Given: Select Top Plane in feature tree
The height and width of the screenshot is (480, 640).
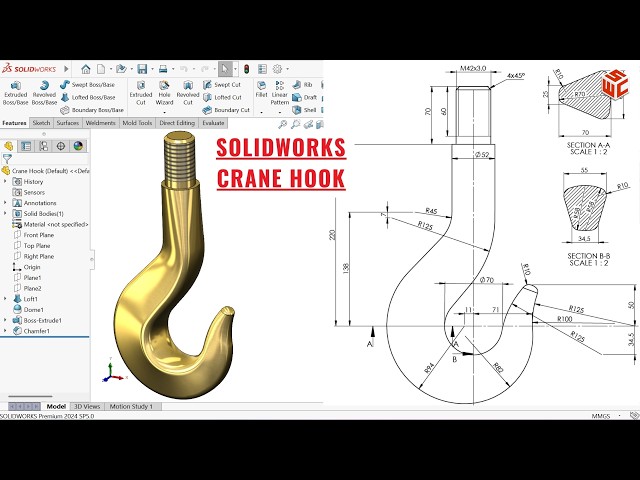Looking at the screenshot, I should coord(32,245).
